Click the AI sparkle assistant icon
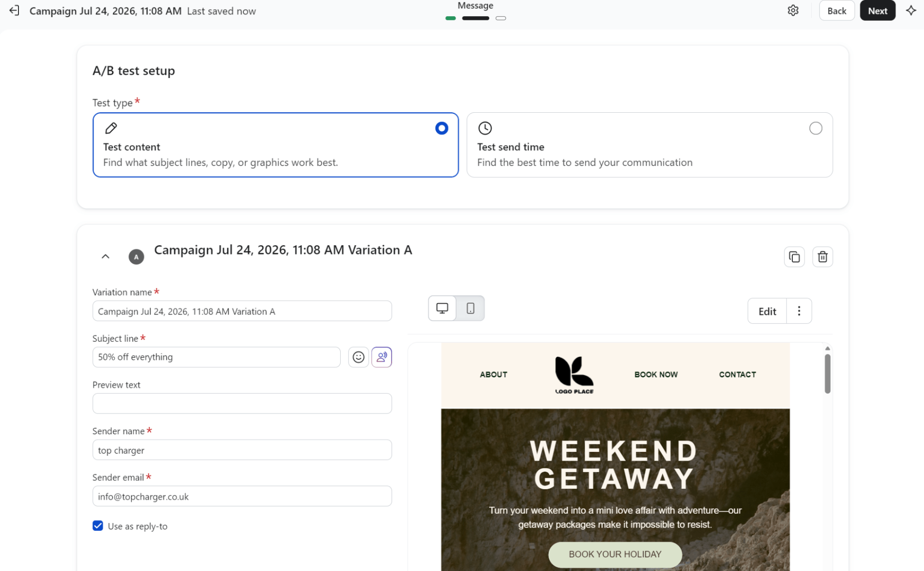The image size is (924, 571). click(911, 11)
